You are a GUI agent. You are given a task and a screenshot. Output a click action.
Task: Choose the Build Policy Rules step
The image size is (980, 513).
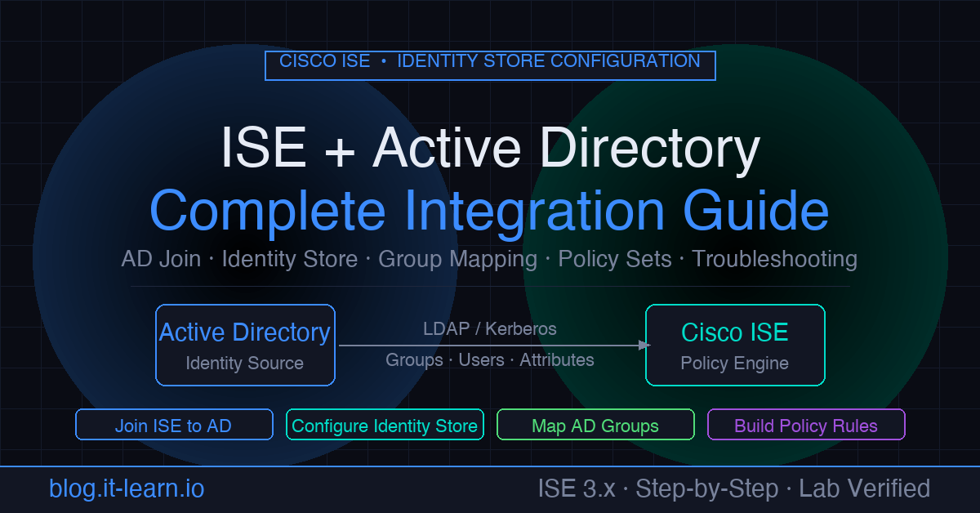[x=806, y=424]
